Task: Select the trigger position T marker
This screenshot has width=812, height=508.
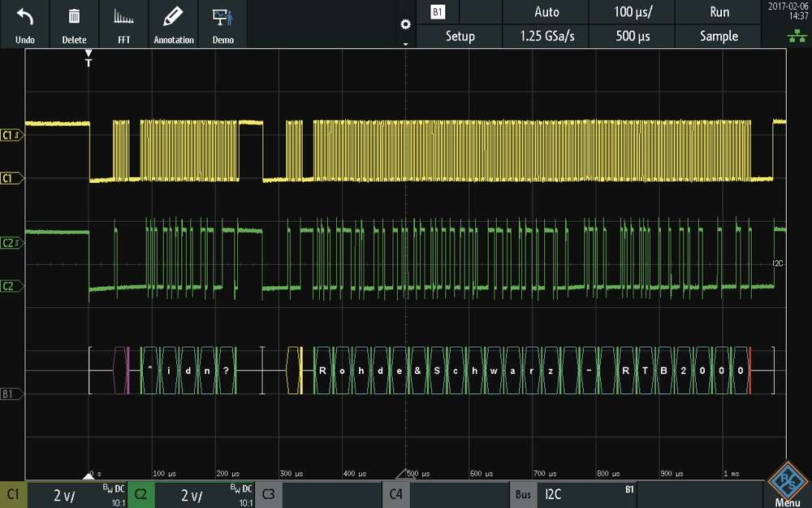Action: 89,59
